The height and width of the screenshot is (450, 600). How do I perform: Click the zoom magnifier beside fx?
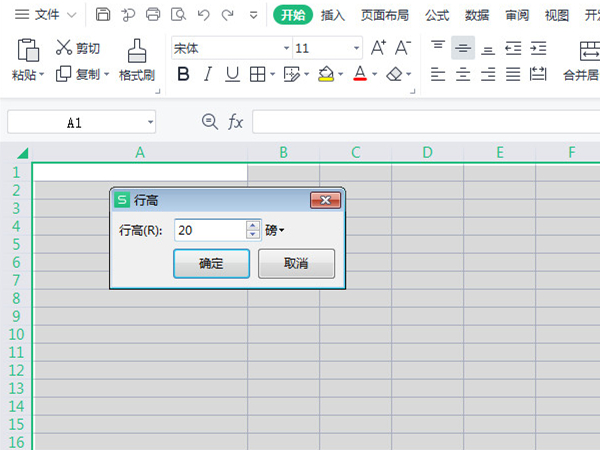(x=210, y=122)
